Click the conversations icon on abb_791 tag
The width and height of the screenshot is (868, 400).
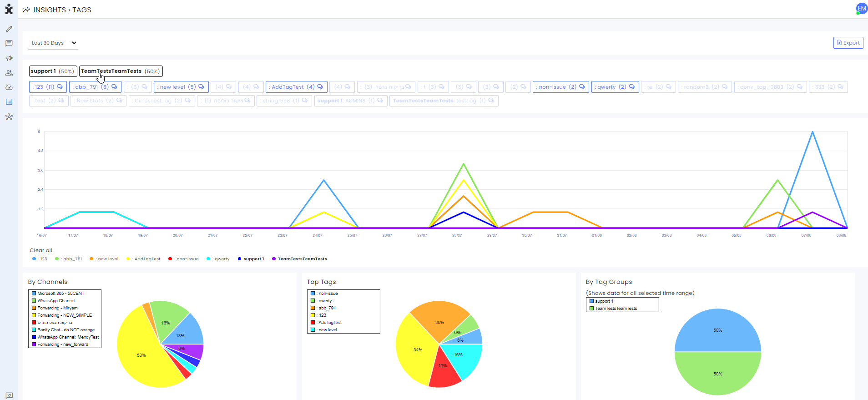click(114, 86)
